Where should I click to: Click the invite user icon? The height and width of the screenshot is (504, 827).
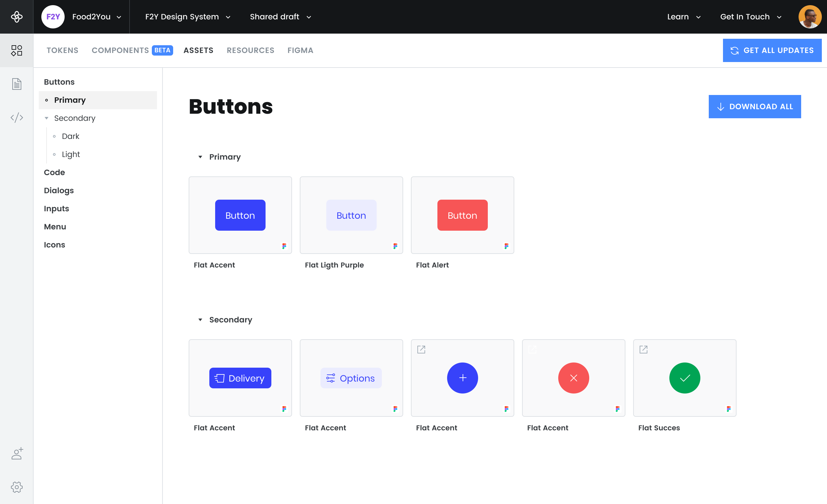click(x=17, y=453)
